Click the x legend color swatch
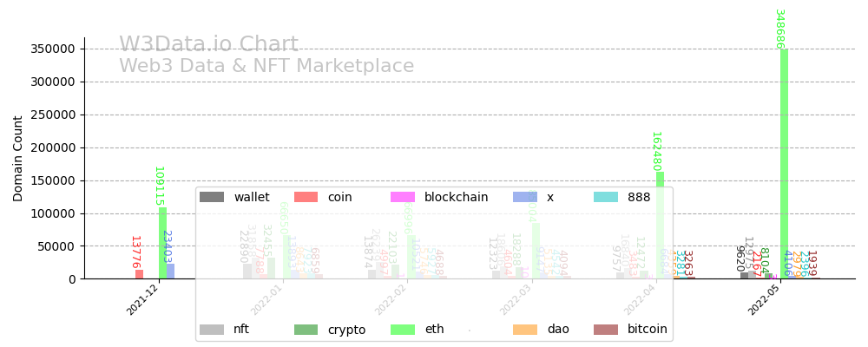Image resolution: width=868 pixels, height=347 pixels. click(525, 197)
